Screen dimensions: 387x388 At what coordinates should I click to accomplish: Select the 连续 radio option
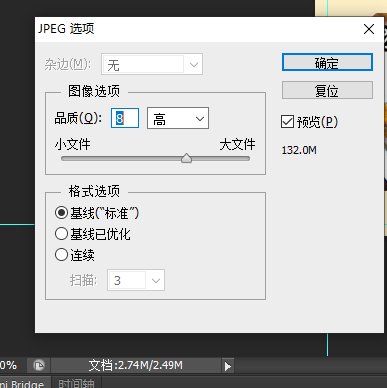point(61,255)
